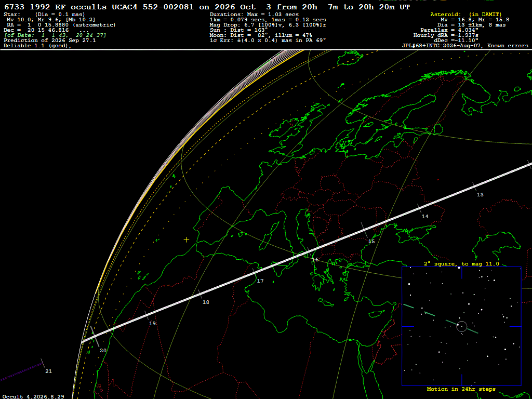The height and width of the screenshot is (399, 532).
Task: Click the 'Motion in 24hr steps' caption
Action: coord(461,389)
